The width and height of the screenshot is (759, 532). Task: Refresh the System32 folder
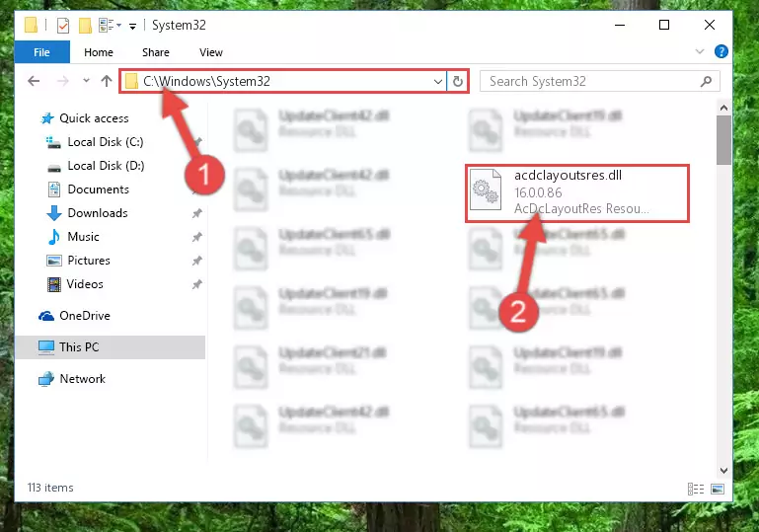click(x=457, y=81)
